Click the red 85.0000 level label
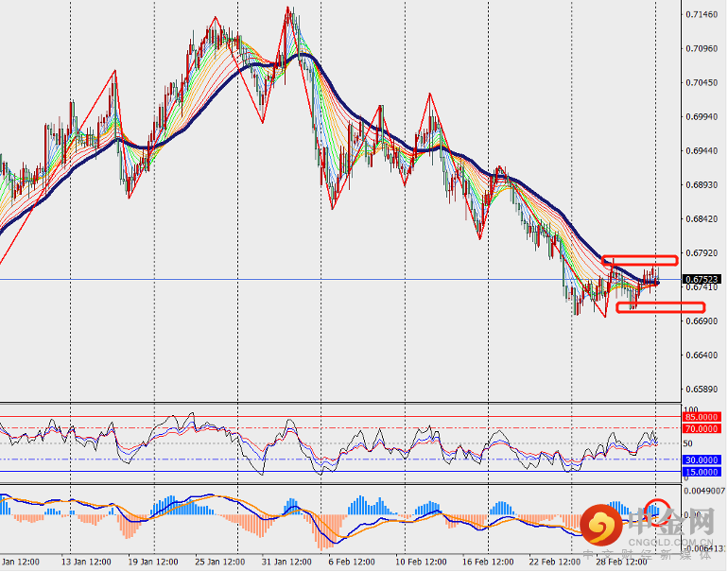The height and width of the screenshot is (572, 728). click(702, 417)
